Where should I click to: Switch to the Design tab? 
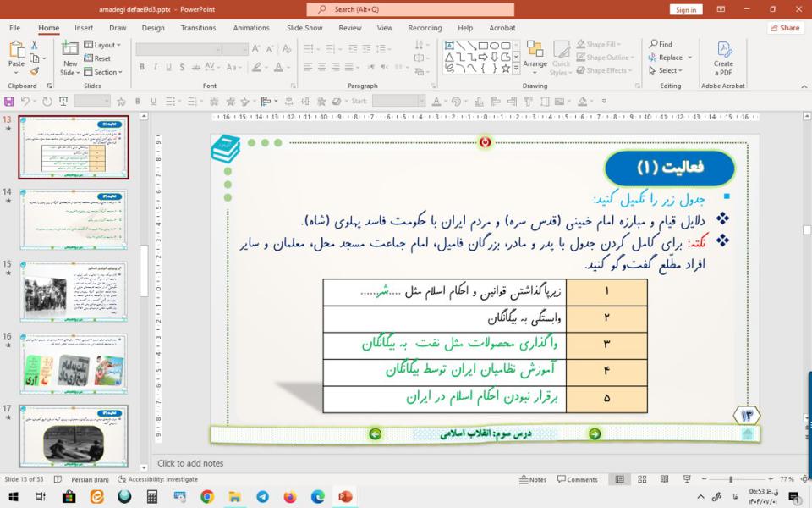(153, 28)
